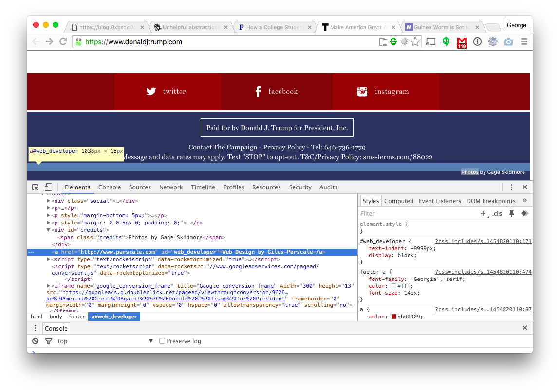Expand the collapsed p element node
The height and width of the screenshot is (392, 560).
tap(48, 208)
